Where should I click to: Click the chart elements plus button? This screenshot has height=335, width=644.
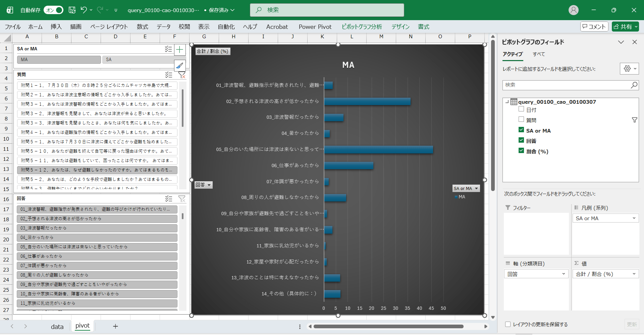180,50
